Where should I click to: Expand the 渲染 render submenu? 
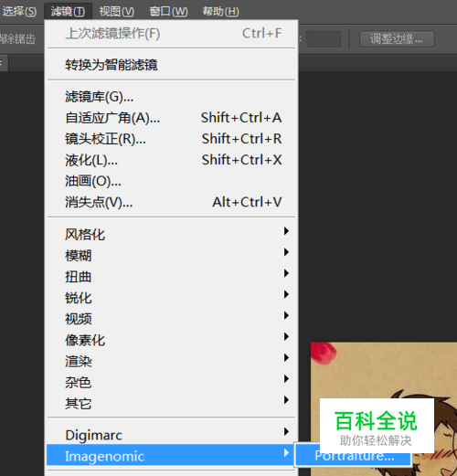(171, 361)
